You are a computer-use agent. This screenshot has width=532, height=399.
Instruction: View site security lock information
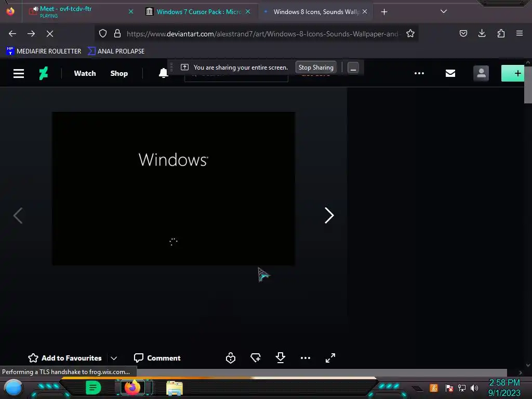[117, 33]
